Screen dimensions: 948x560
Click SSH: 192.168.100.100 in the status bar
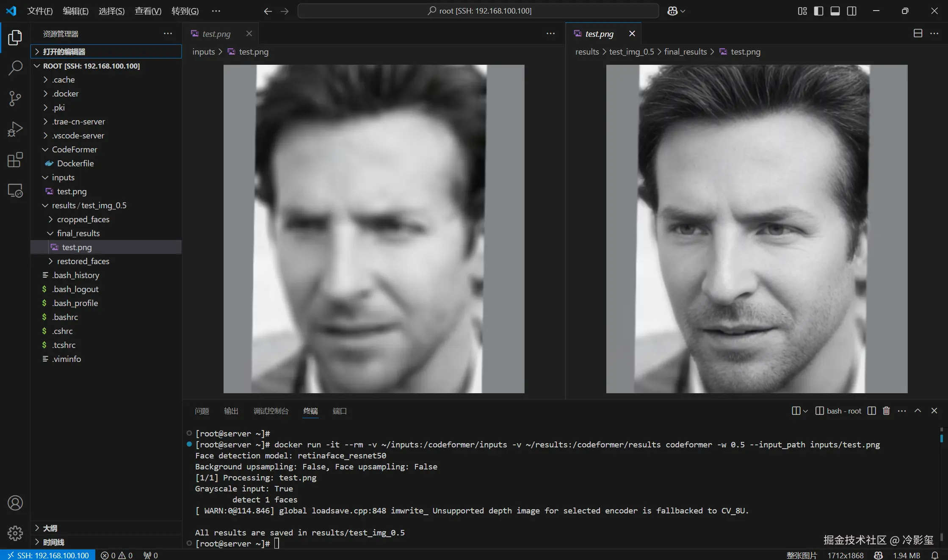47,555
